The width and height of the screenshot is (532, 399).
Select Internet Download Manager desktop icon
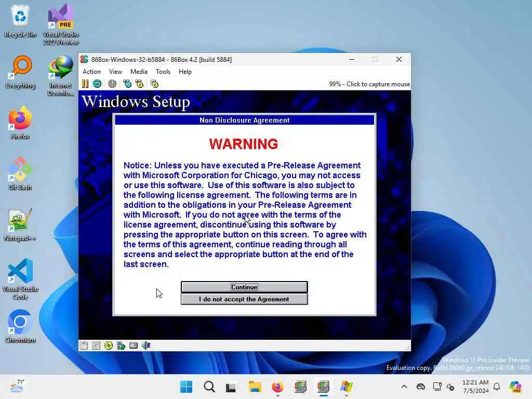61,76
